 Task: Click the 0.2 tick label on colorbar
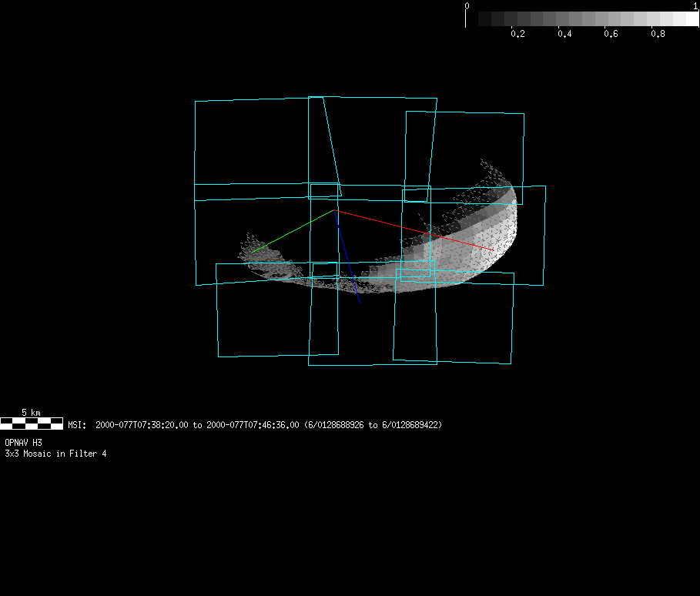[x=517, y=34]
